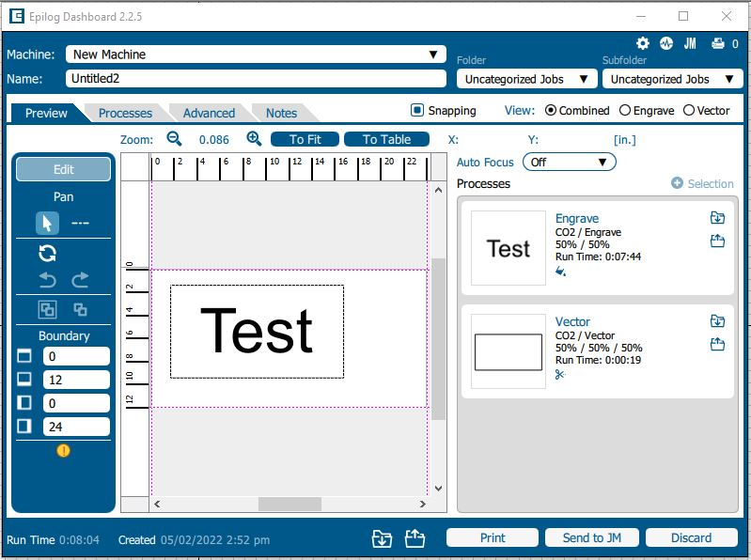Click the Vector process title

point(572,321)
